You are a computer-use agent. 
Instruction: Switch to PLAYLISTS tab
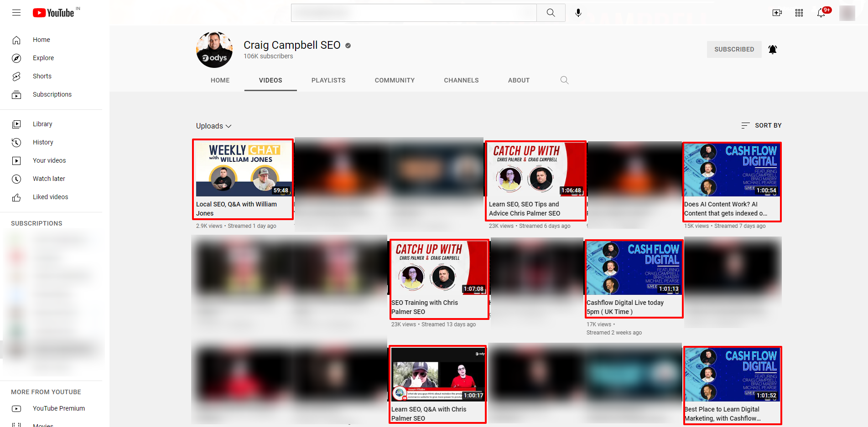tap(328, 80)
